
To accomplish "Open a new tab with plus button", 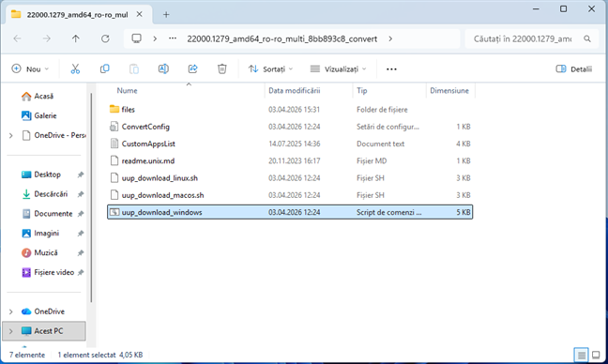I will point(166,15).
